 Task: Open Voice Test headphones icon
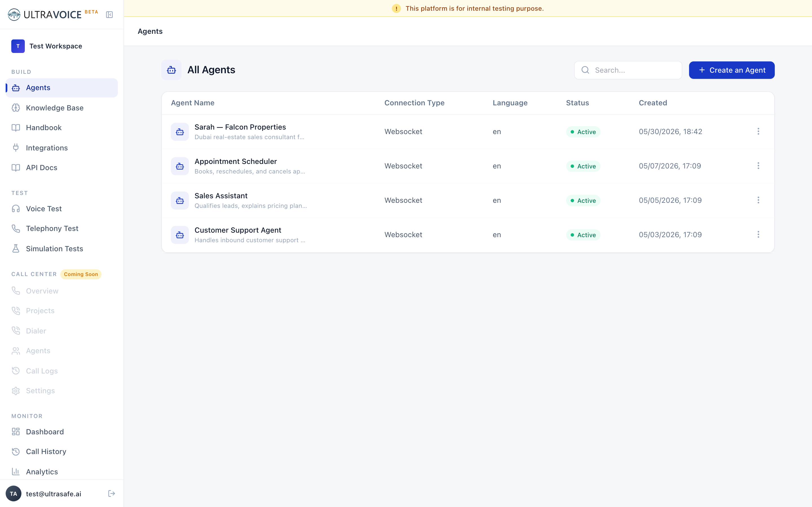16,208
